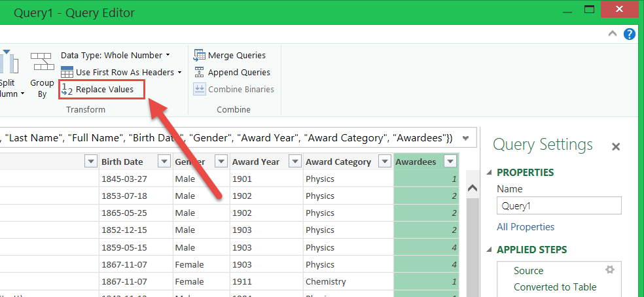
Task: Click the Append Queries icon
Action: pos(200,73)
